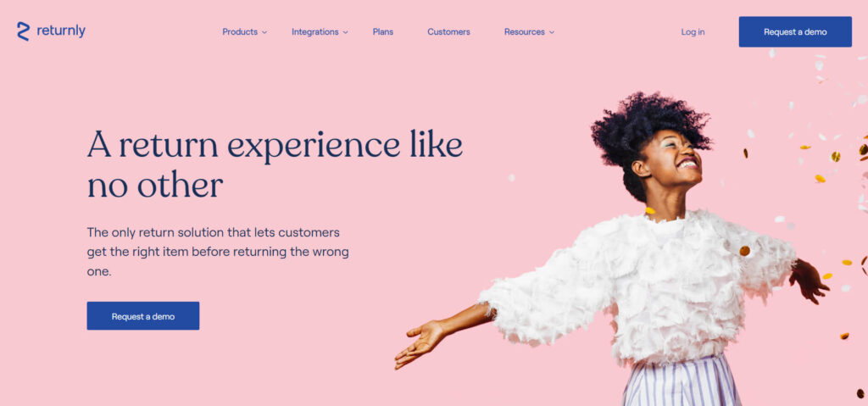
Task: Open the Customers page
Action: (448, 31)
